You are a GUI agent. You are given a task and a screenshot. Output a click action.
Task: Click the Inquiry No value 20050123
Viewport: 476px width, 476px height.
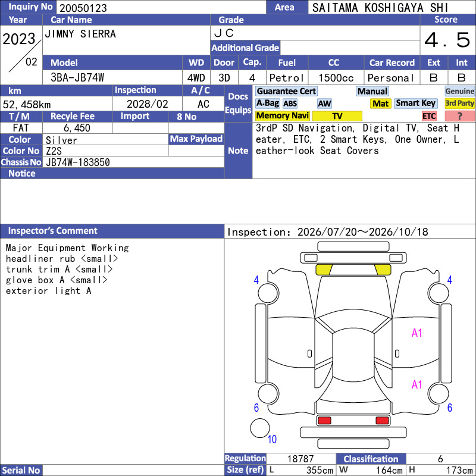tap(83, 8)
